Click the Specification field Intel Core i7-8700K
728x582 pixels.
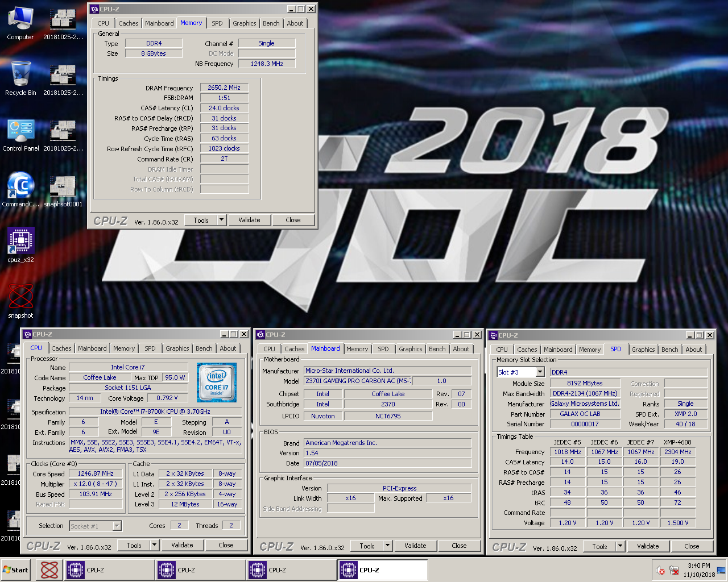pyautogui.click(x=155, y=411)
